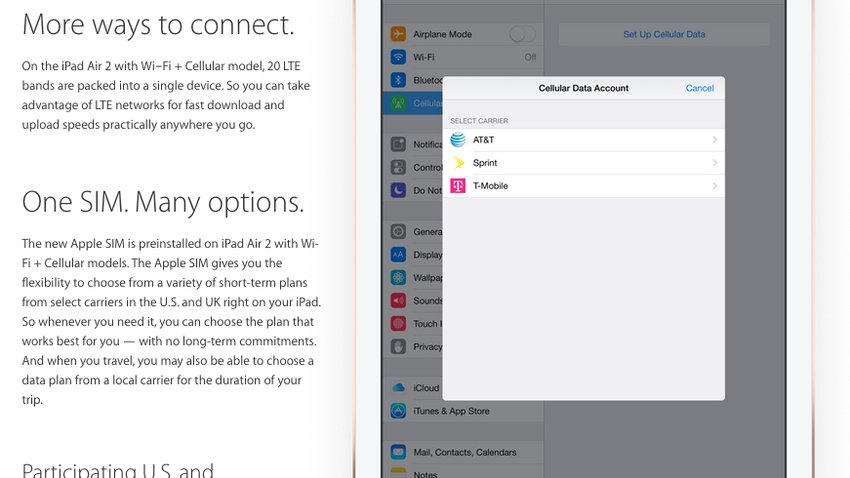Click the iCloud cloud icon
The width and height of the screenshot is (850, 478).
(398, 387)
